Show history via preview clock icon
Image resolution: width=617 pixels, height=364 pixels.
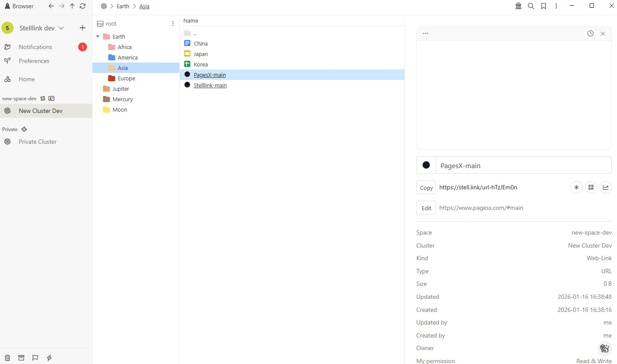[x=590, y=33]
